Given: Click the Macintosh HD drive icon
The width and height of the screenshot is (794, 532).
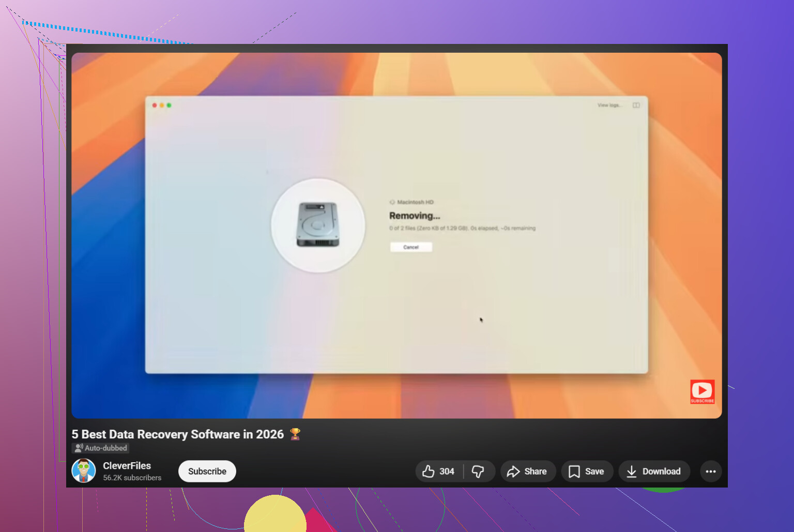Looking at the screenshot, I should pyautogui.click(x=318, y=225).
